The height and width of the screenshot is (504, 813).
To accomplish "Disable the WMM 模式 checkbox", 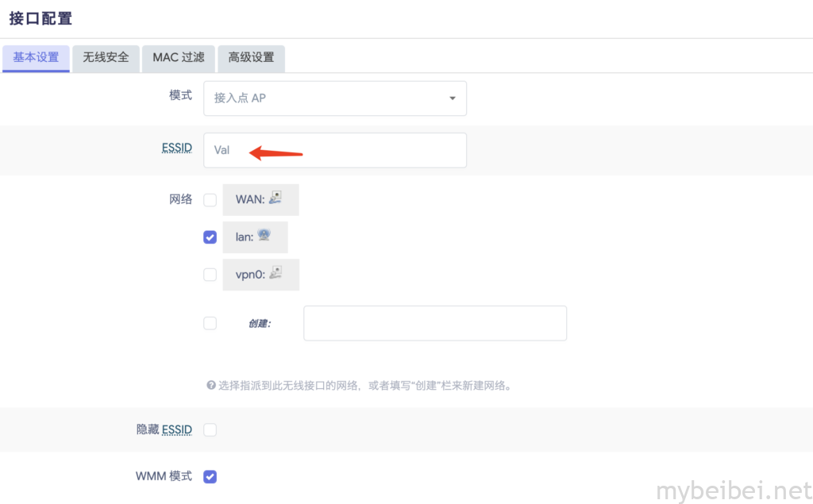I will tap(210, 476).
